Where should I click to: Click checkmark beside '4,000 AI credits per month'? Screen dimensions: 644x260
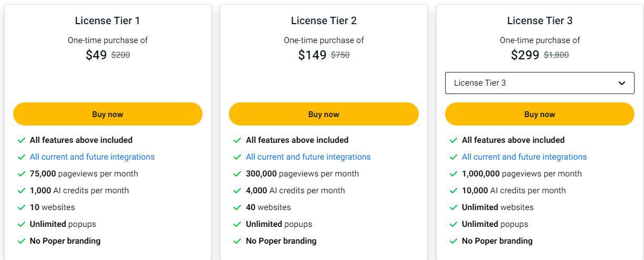pos(237,191)
